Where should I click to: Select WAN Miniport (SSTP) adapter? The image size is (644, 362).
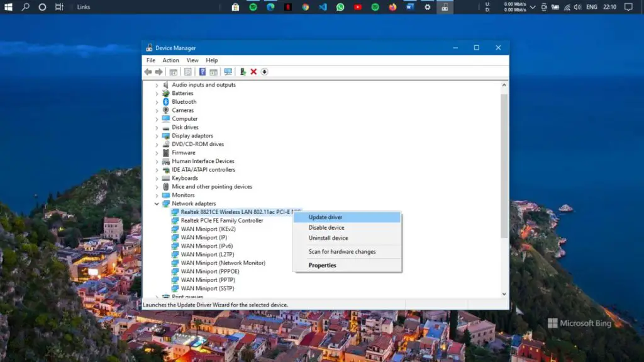(x=208, y=288)
